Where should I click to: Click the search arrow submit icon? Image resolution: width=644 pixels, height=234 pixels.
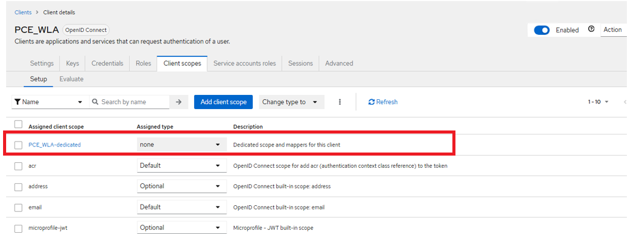click(179, 102)
